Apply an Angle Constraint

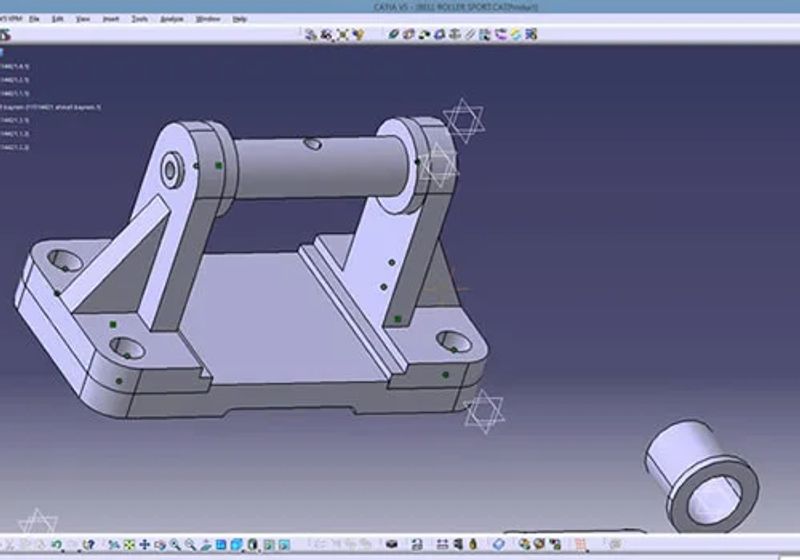[439, 34]
